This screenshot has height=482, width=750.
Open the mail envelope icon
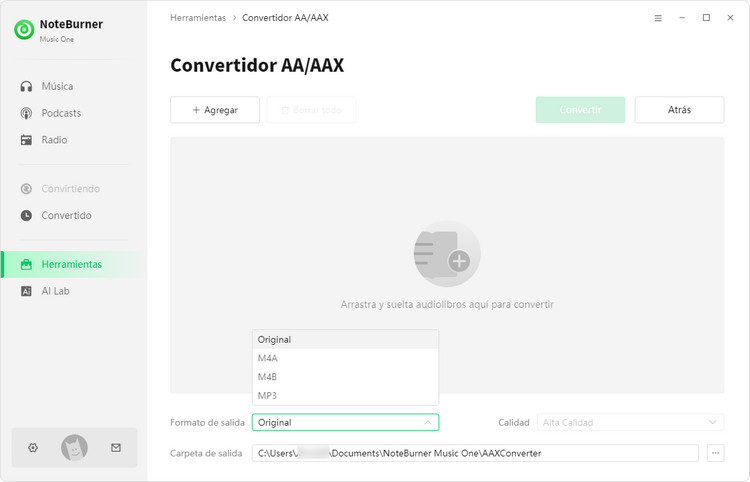(116, 448)
